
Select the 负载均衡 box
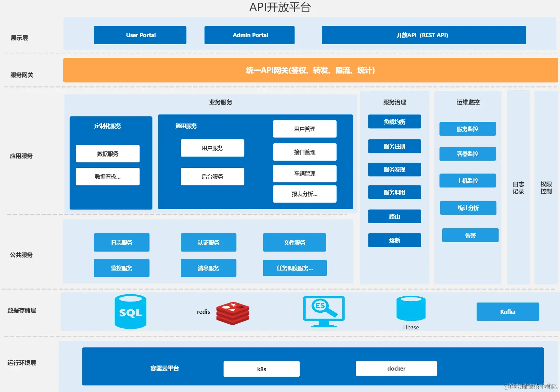pos(395,121)
